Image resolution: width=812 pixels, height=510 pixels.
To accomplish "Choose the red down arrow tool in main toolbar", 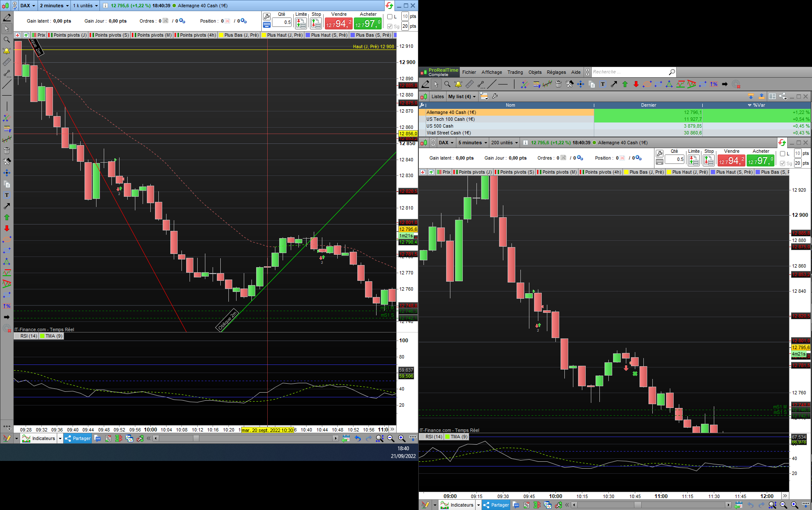I will coord(636,84).
